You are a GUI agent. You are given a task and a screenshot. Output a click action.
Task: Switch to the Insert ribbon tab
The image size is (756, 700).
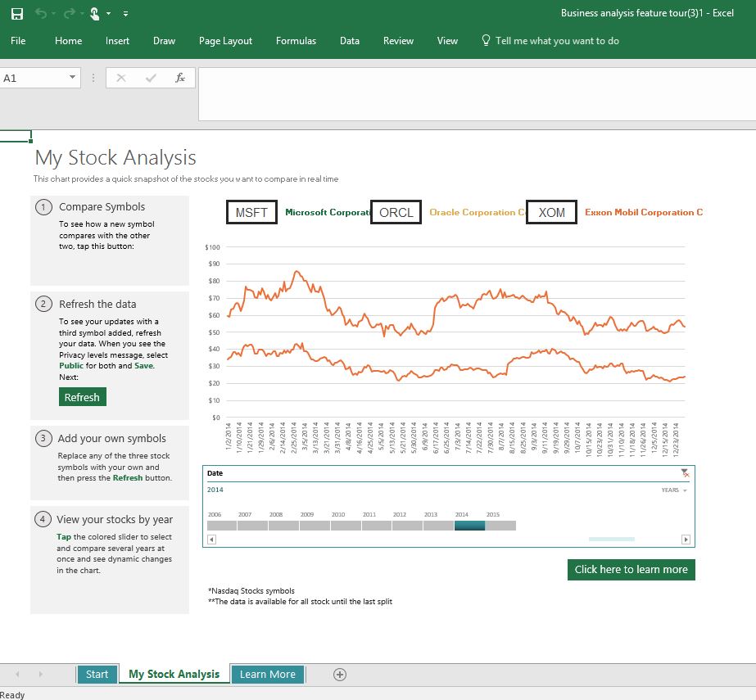(x=117, y=41)
